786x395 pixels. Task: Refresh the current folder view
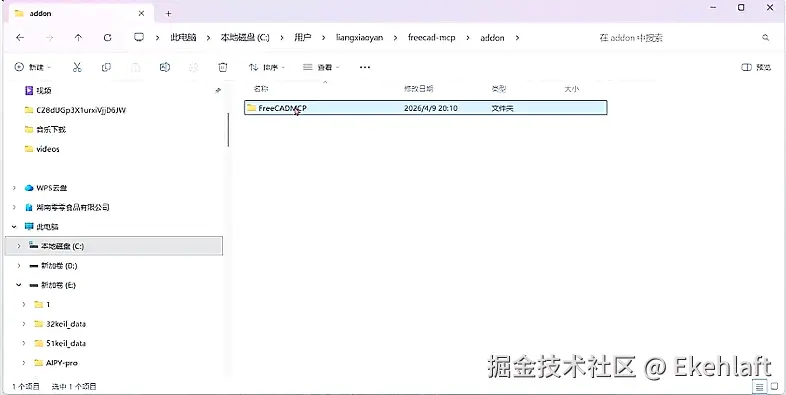107,38
